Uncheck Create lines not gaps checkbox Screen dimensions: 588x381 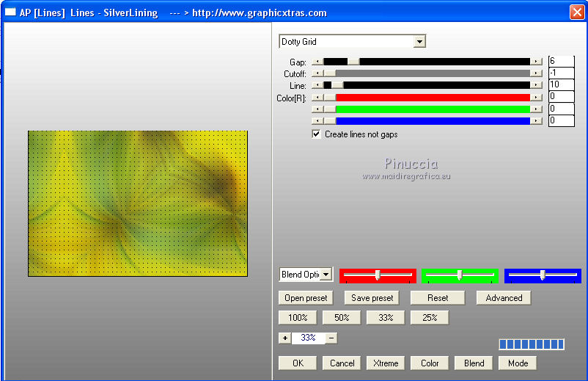click(x=316, y=134)
